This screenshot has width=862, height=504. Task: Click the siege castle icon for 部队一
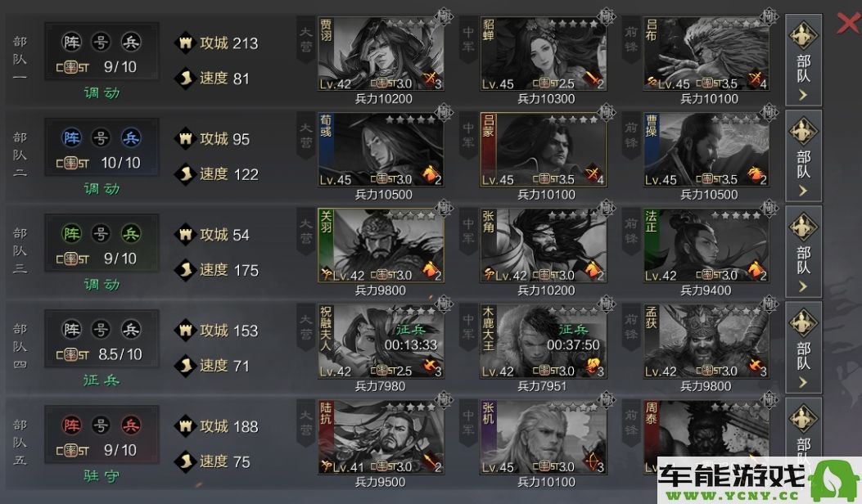click(185, 43)
